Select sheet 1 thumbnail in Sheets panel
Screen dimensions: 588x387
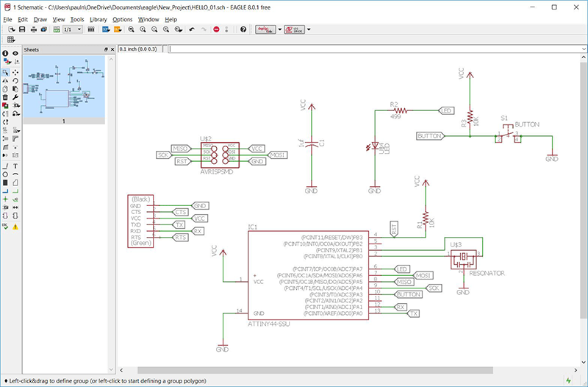point(64,88)
